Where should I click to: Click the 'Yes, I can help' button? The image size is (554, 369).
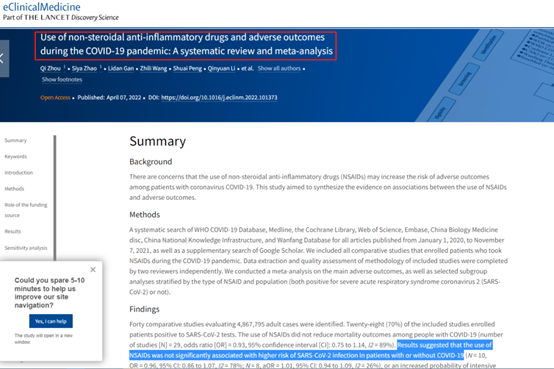[x=51, y=321]
